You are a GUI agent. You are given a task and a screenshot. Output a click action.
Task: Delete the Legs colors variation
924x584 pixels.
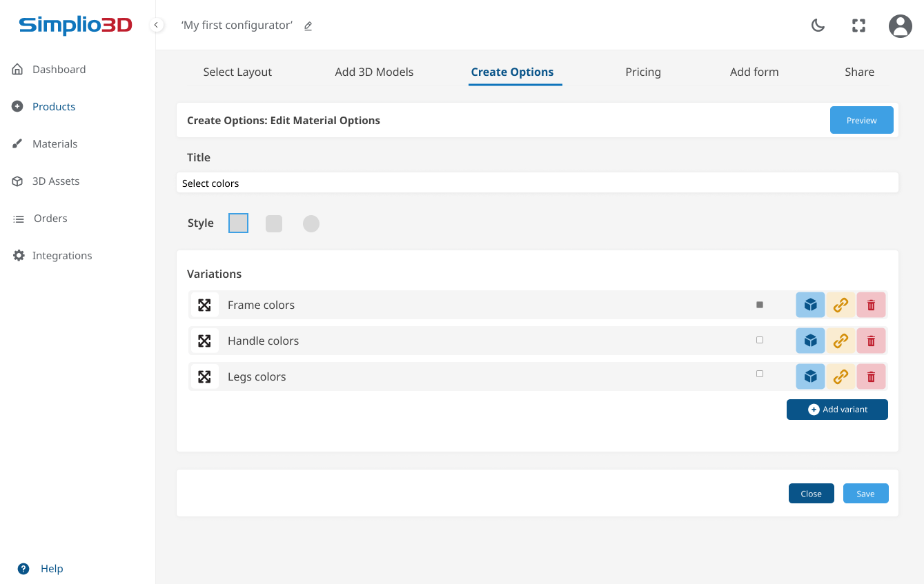pos(871,376)
